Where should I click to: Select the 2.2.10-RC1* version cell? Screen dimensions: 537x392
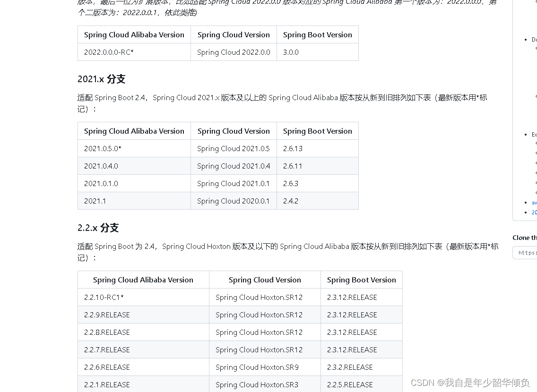144,297
